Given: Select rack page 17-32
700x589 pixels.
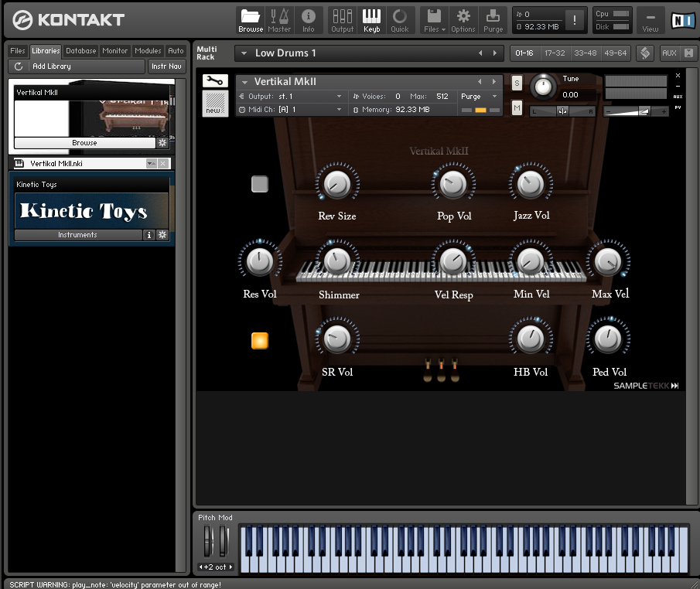Looking at the screenshot, I should 555,53.
